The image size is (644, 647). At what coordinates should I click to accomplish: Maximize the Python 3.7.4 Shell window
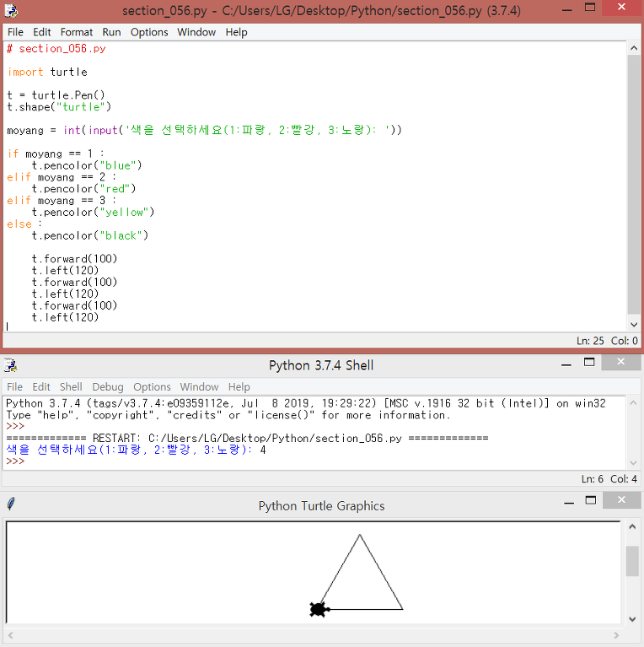click(589, 363)
